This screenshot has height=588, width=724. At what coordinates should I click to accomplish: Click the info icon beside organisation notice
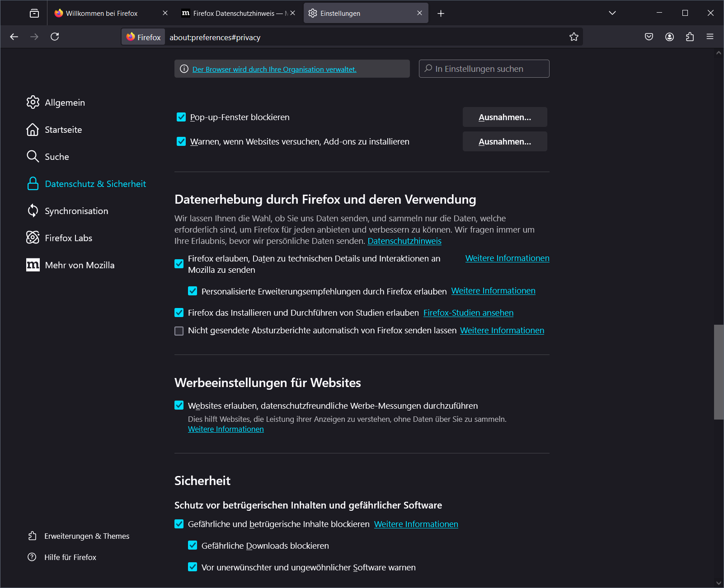pyautogui.click(x=184, y=69)
